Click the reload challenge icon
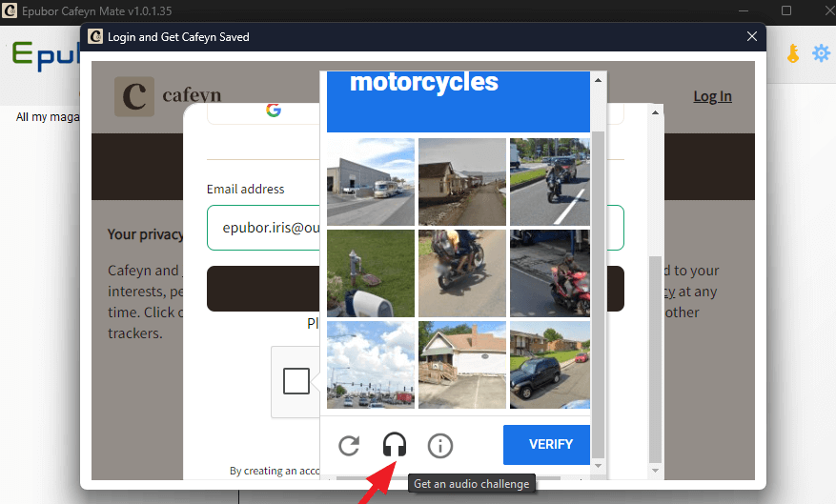836x504 pixels. (350, 445)
